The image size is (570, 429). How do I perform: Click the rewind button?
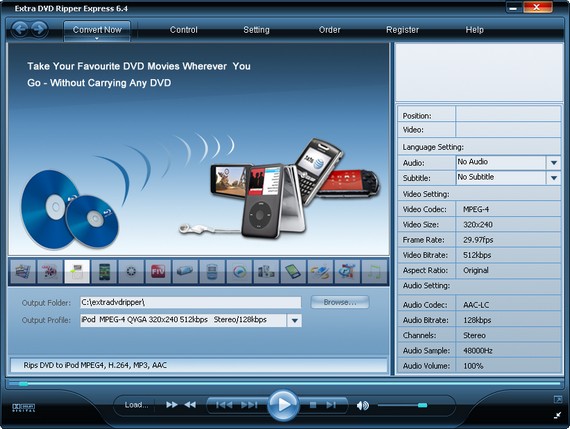point(190,405)
